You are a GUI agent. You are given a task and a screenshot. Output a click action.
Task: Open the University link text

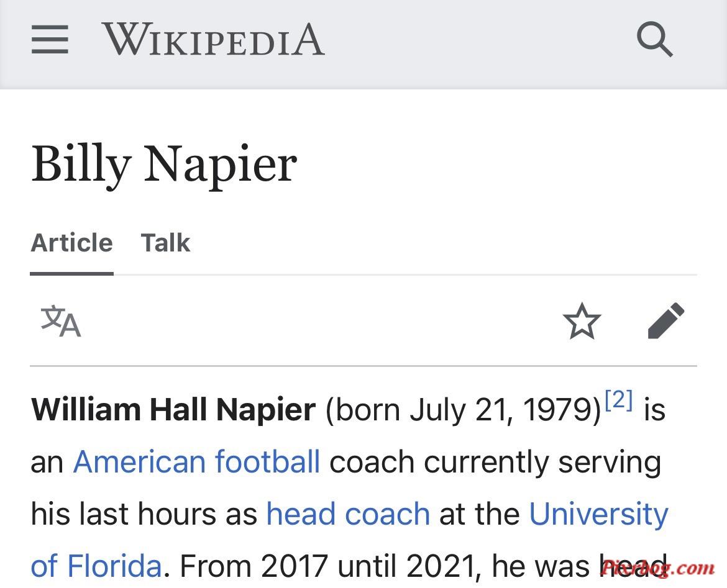(598, 514)
